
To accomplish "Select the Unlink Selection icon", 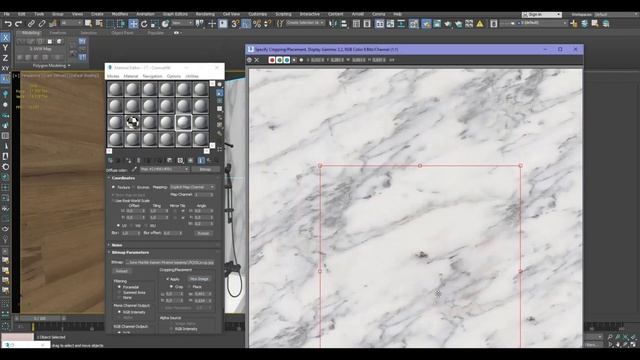I will [x=42, y=24].
